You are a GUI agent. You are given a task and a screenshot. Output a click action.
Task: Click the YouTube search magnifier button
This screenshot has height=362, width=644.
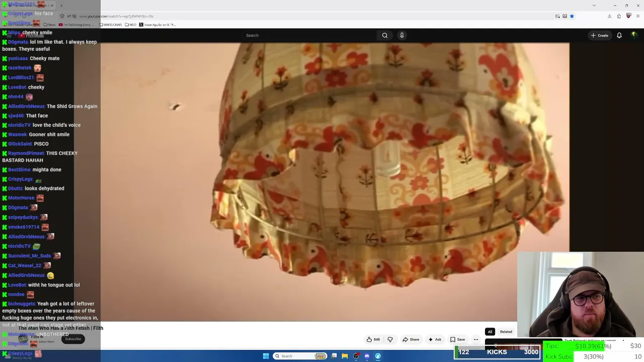coord(385,35)
